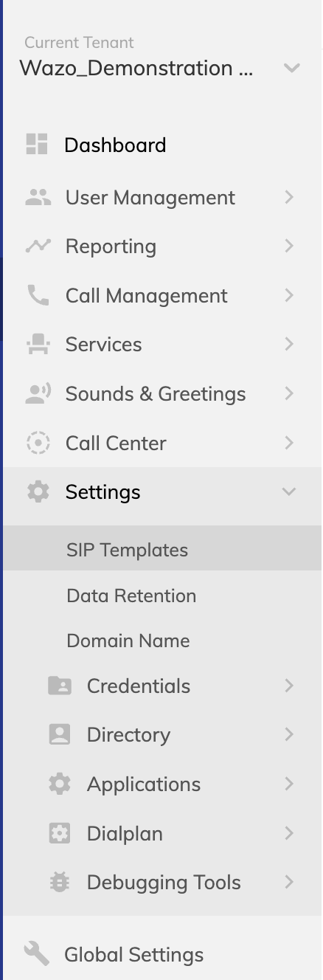The image size is (323, 980).
Task: Select the Wazo_Demonstration tenant name
Action: click(x=136, y=68)
